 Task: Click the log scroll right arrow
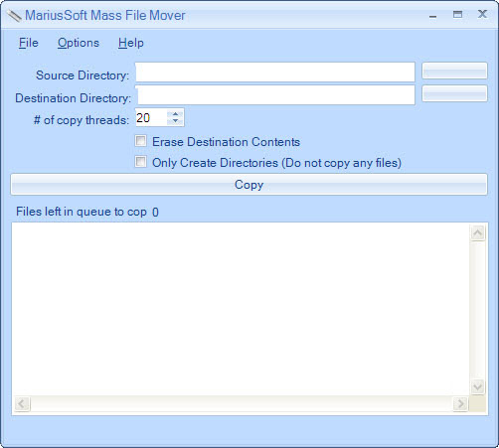460,404
